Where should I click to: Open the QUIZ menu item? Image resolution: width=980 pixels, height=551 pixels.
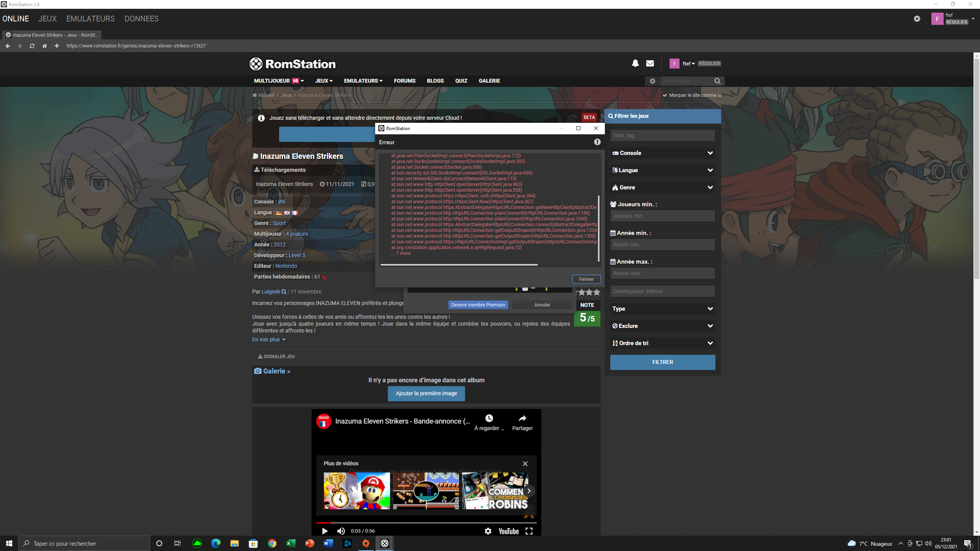coord(461,81)
